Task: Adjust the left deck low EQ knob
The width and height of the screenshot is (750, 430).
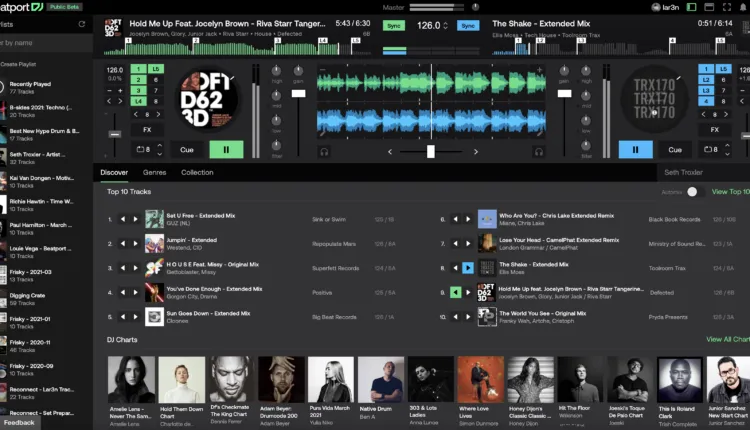Action: tap(276, 121)
